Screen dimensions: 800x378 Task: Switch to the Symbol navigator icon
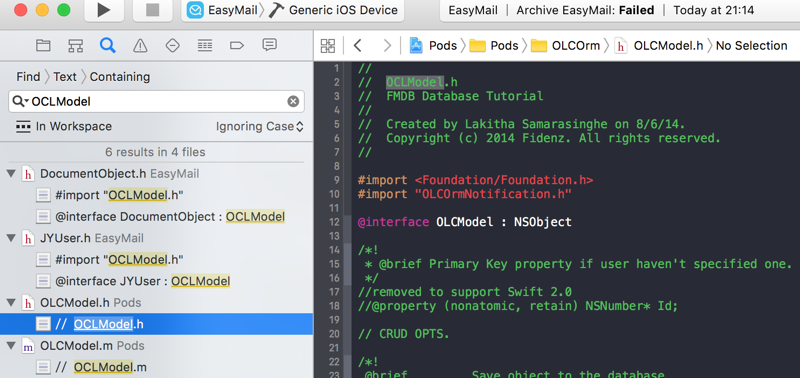pos(76,45)
